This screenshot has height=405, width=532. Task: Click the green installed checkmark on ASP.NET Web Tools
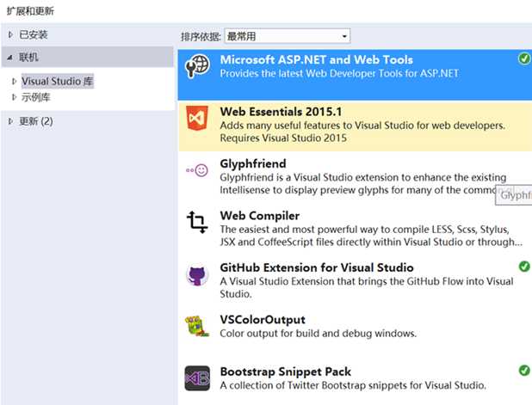point(524,58)
